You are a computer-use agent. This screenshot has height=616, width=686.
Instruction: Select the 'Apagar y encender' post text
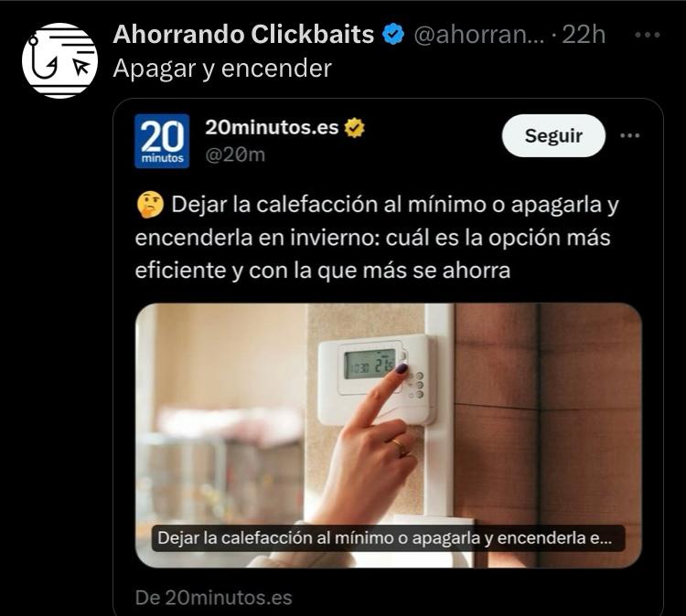coord(222,69)
